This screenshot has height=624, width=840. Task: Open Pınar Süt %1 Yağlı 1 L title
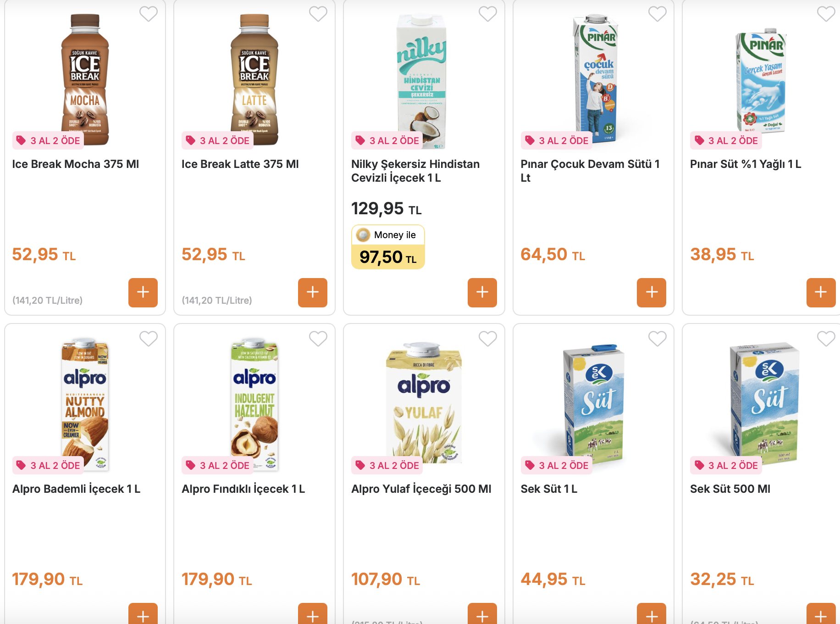746,164
